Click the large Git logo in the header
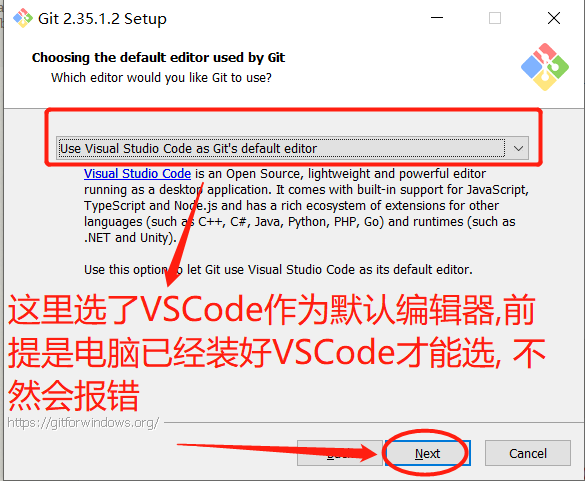Image resolution: width=585 pixels, height=481 pixels. click(x=545, y=67)
